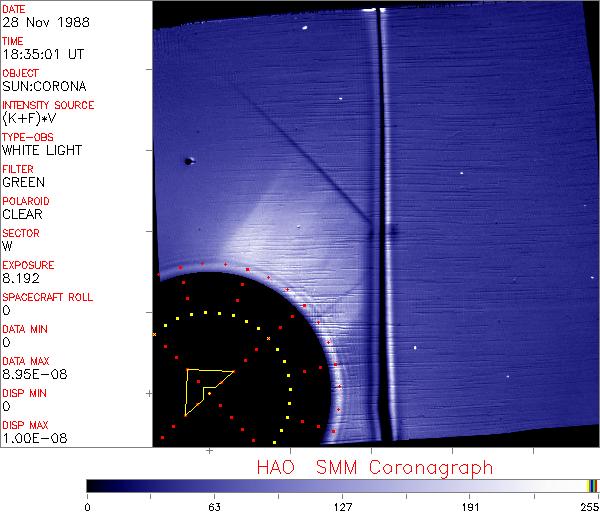Click the HAO SMM Coronagraph title
600x512 pixels.
(374, 467)
